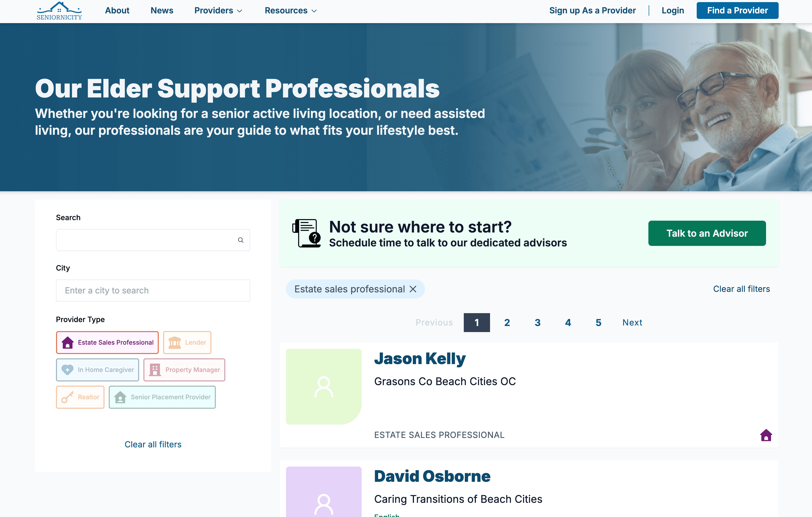The image size is (812, 517).
Task: Enable the Realtor provider filter
Action: tap(80, 397)
